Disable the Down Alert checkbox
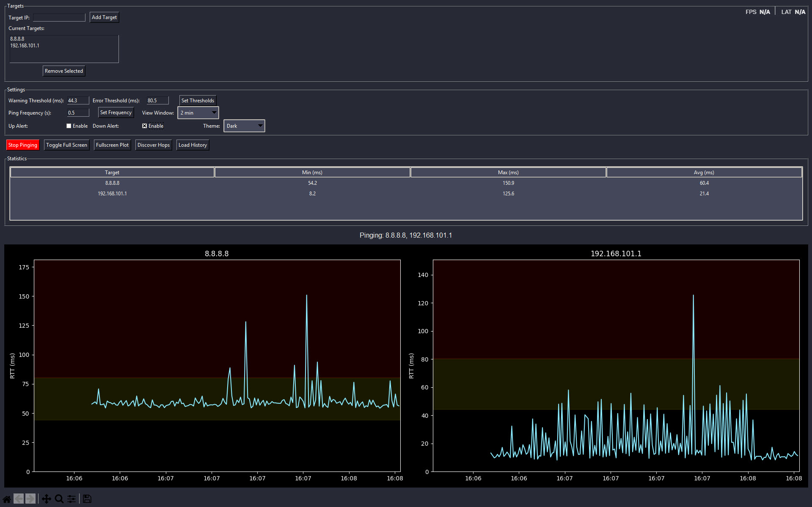This screenshot has width=812, height=507. pyautogui.click(x=145, y=126)
